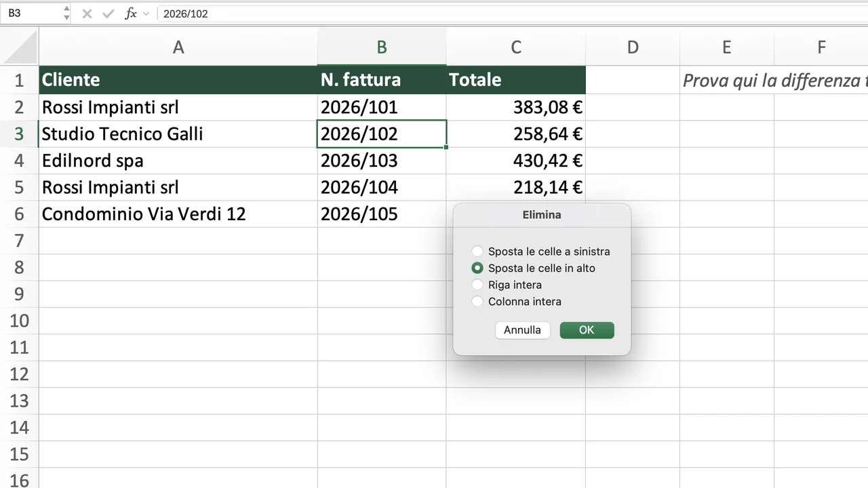Screen dimensions: 868x488
Task: Click the fill handle on cell B3
Action: click(446, 147)
